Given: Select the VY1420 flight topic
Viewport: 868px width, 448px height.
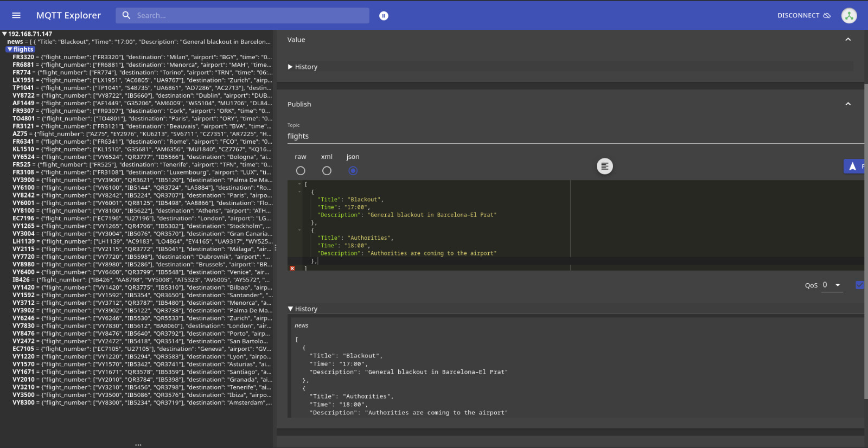Looking at the screenshot, I should 142,287.
